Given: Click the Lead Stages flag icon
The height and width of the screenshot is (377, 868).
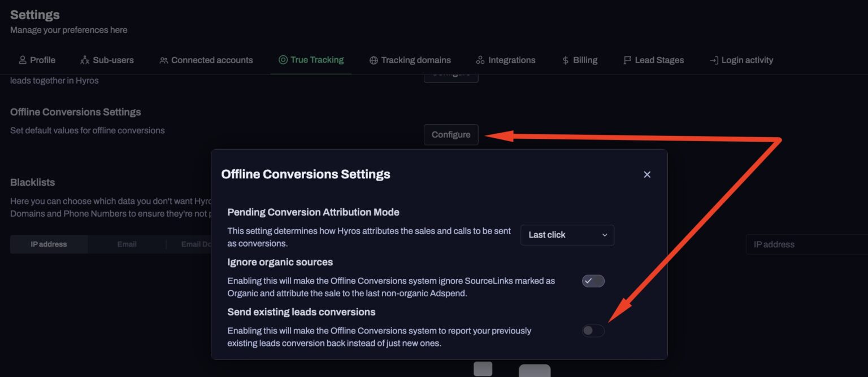Looking at the screenshot, I should pos(627,59).
